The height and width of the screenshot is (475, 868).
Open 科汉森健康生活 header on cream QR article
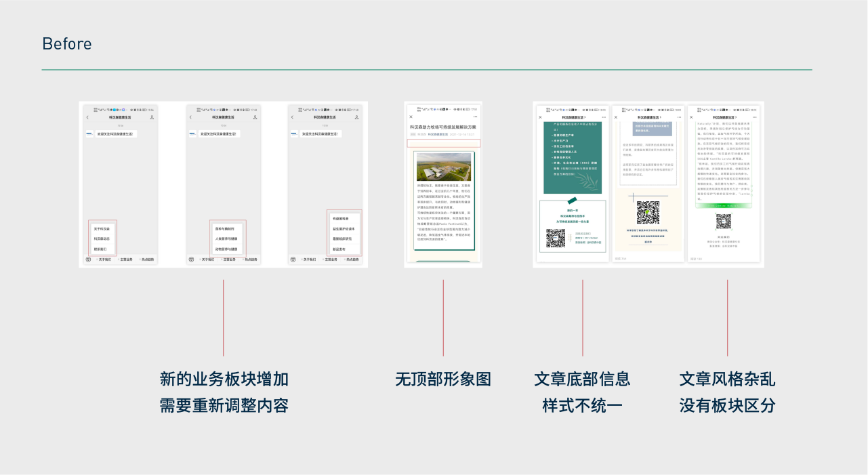[649, 117]
